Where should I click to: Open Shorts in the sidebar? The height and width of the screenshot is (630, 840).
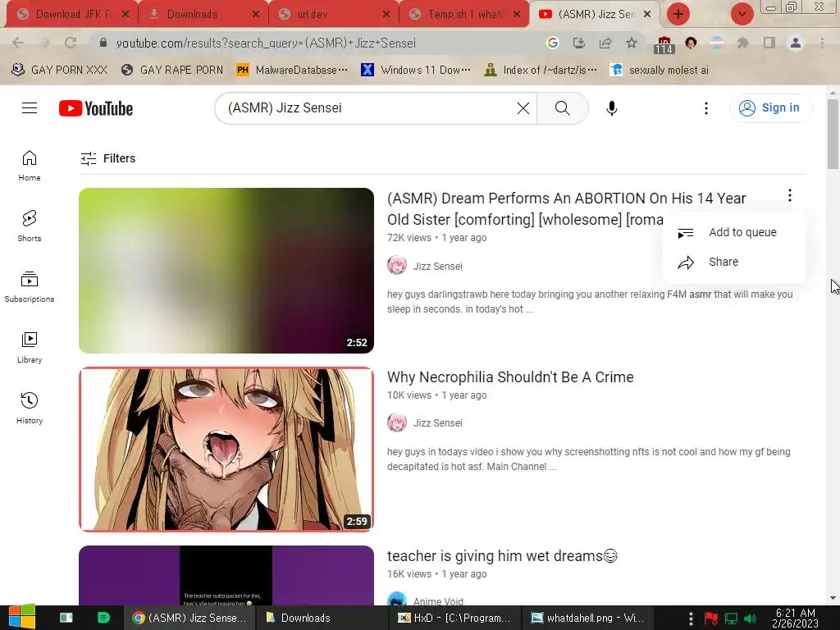pos(30,226)
